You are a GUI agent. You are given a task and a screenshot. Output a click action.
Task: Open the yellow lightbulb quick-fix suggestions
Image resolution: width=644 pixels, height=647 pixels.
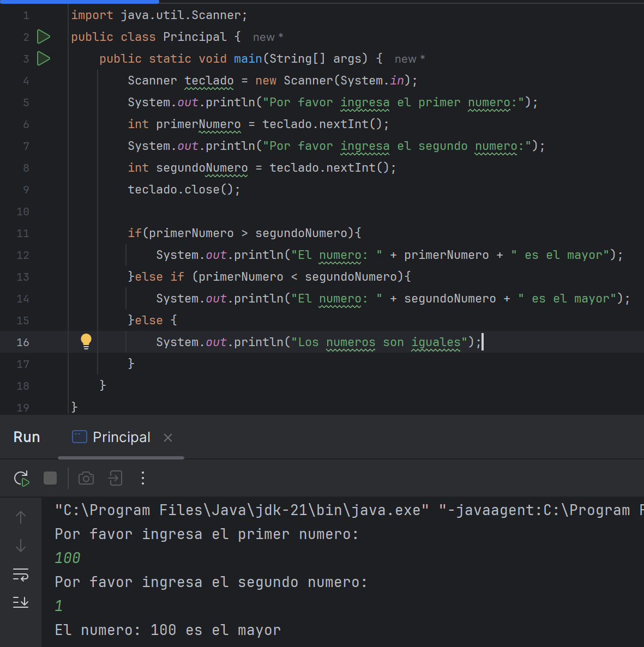pos(86,342)
